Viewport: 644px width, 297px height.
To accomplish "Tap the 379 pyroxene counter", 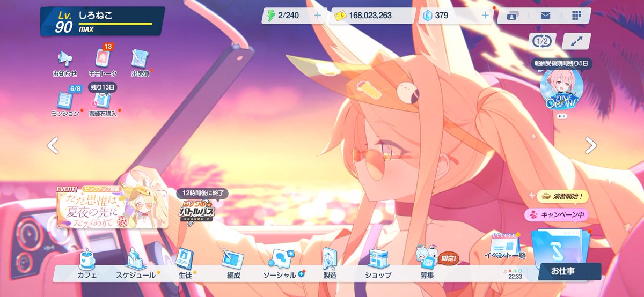I will tap(442, 16).
